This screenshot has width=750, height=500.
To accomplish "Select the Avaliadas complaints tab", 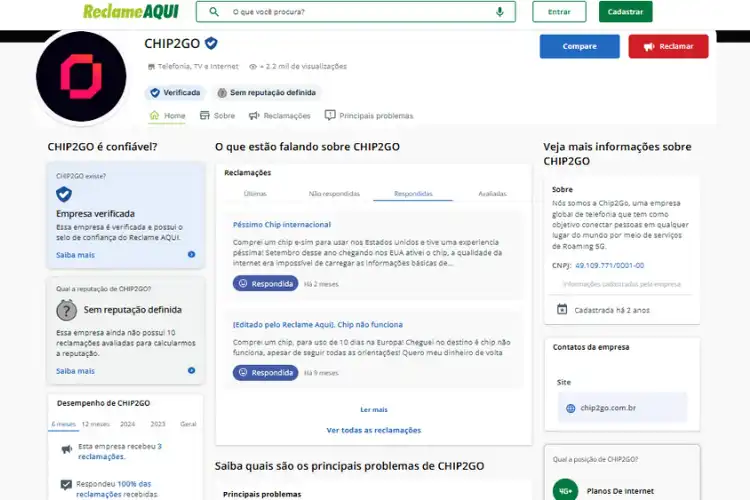I will coord(492,193).
